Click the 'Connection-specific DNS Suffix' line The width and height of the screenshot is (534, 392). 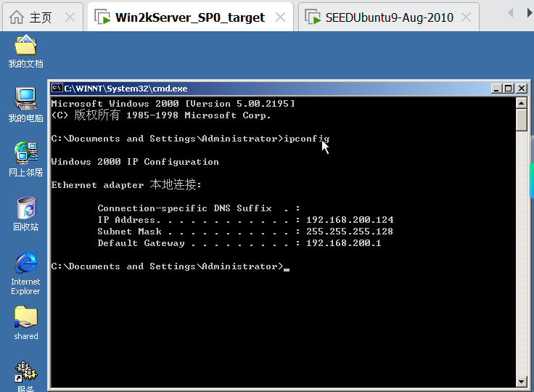coord(199,208)
